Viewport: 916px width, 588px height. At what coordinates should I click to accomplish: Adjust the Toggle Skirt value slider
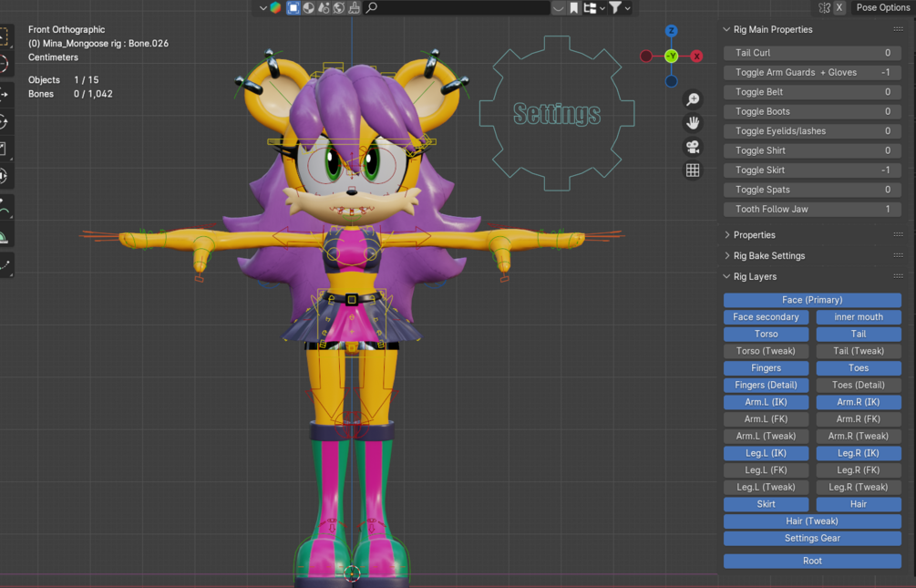point(812,170)
